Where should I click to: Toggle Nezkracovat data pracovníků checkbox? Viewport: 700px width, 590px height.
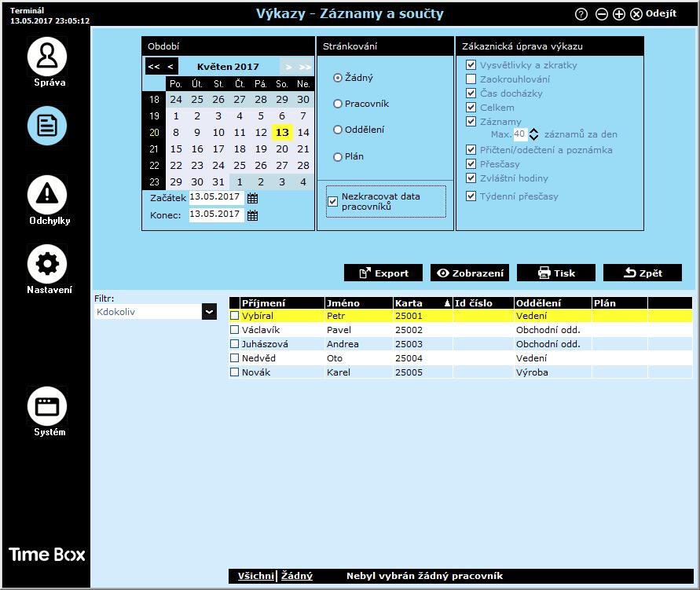point(333,201)
